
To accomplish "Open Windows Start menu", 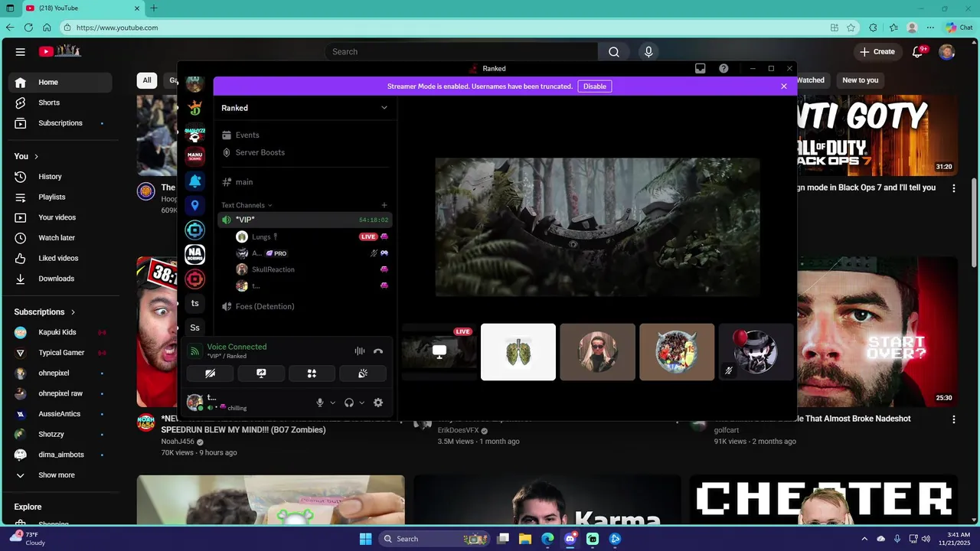I will pyautogui.click(x=365, y=539).
